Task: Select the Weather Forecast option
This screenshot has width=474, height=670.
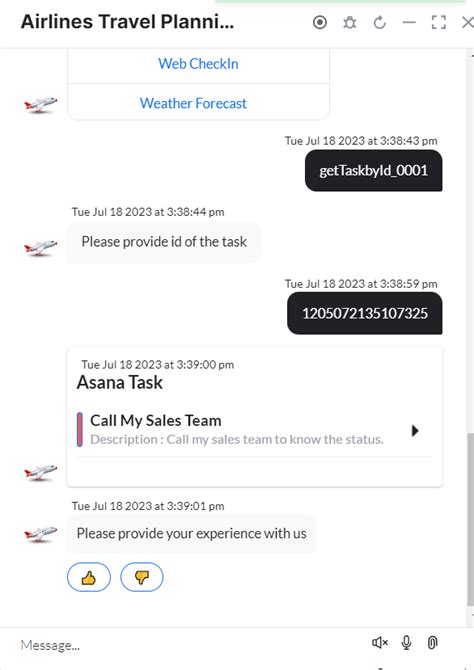Action: click(193, 103)
